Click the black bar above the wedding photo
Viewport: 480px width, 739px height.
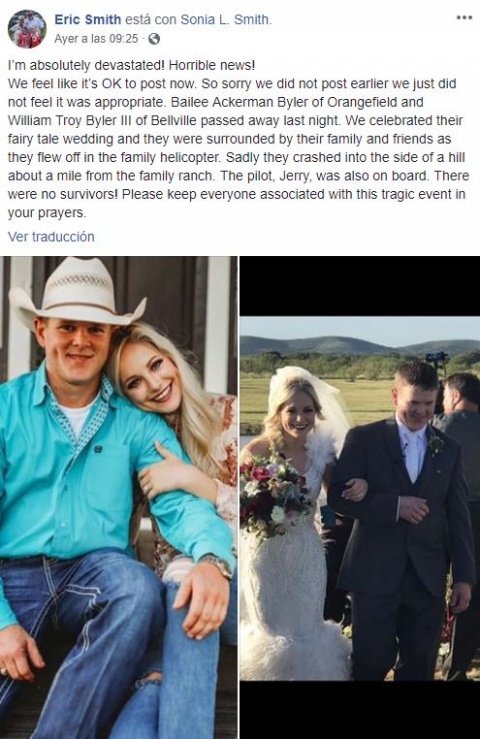[360, 286]
